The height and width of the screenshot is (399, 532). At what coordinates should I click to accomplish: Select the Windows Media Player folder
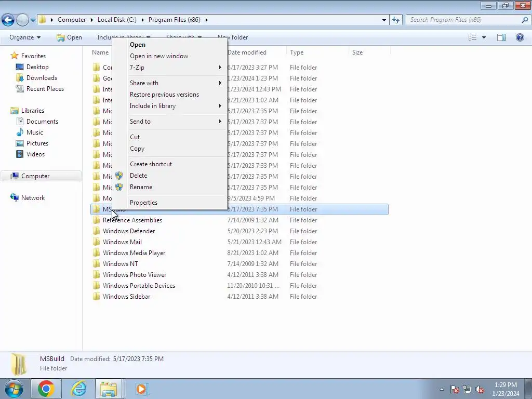point(134,253)
